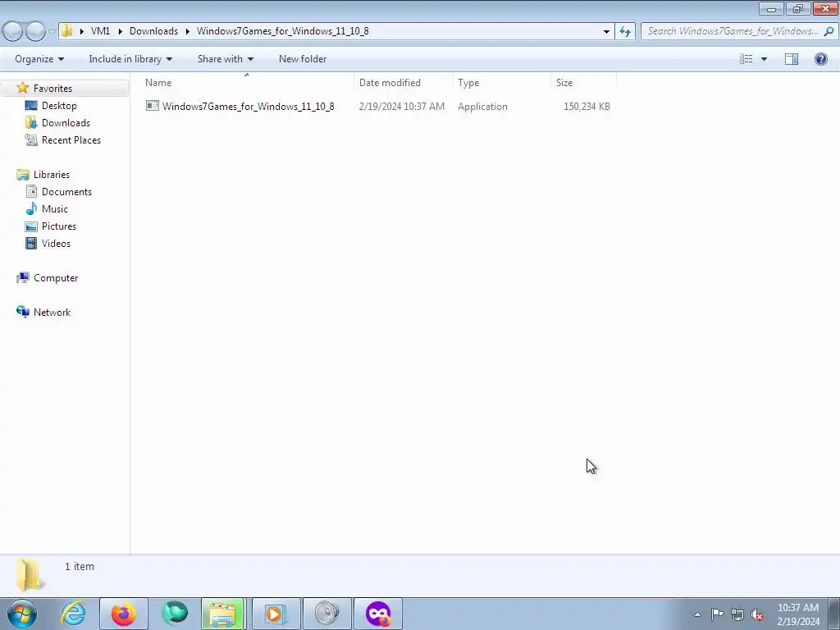Click the Favorites star icon
Screen dimensions: 840x630
pos(22,88)
